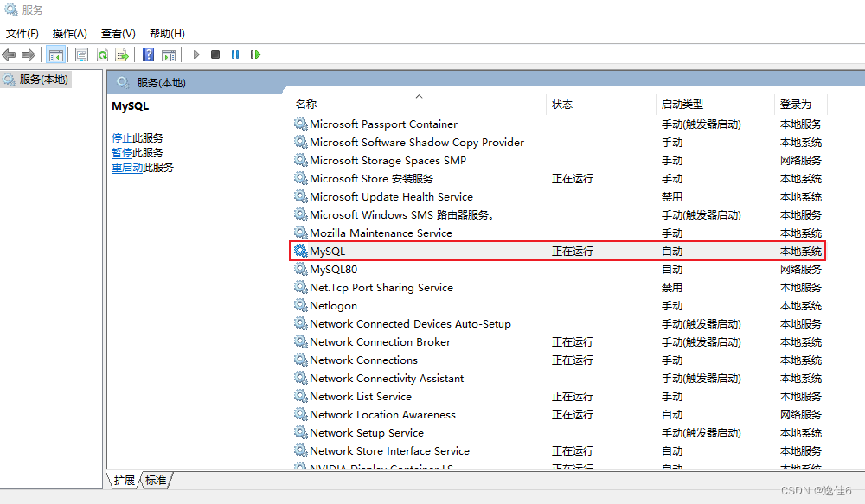
Task: Click 本地系统 logon cell of Netlogon
Action: tap(800, 306)
